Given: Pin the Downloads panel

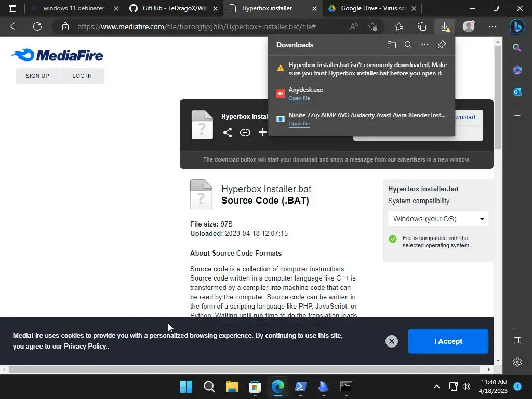Looking at the screenshot, I should (442, 45).
